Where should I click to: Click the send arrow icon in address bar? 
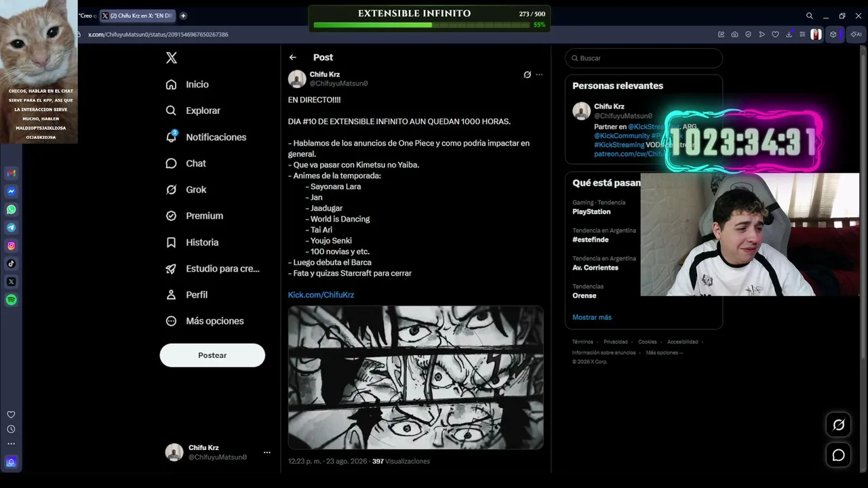pos(762,35)
